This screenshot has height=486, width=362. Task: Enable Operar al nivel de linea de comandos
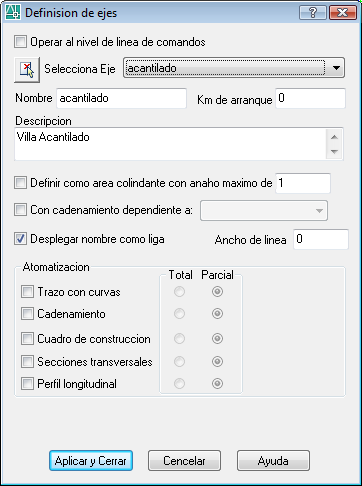[20, 42]
